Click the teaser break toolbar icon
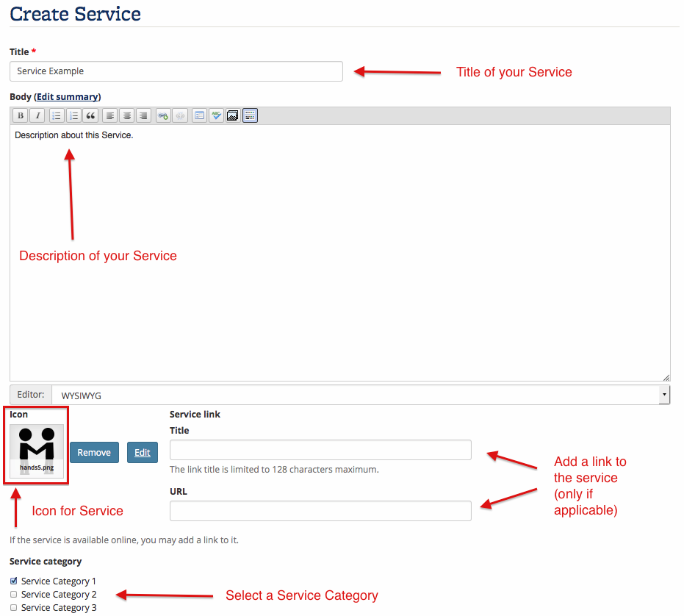 point(199,115)
